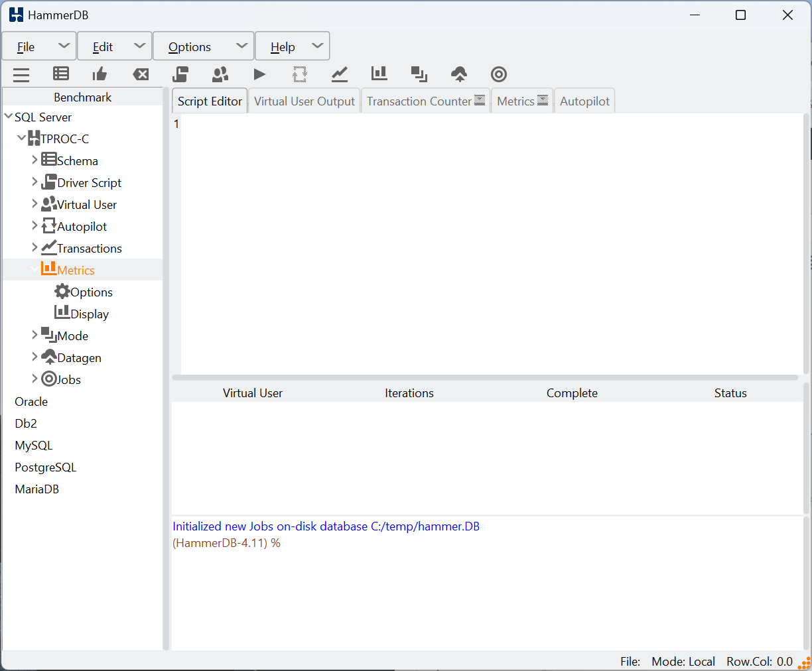Click the metrics bar chart toolbar icon
Viewport: 812px width, 671px height.
tap(379, 74)
